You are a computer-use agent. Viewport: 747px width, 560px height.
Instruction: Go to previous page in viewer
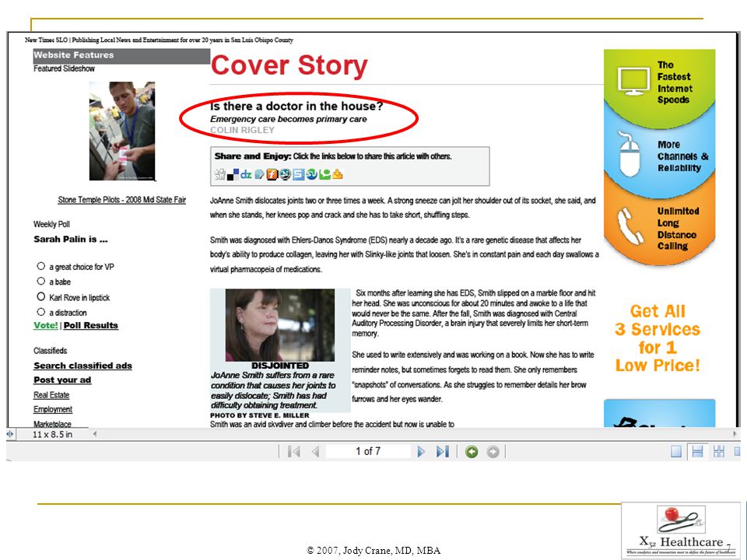(315, 451)
